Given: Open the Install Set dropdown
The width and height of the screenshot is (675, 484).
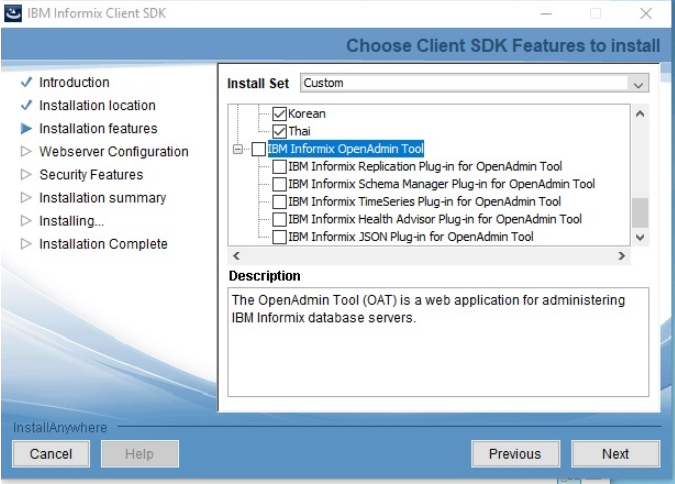Looking at the screenshot, I should coord(639,84).
